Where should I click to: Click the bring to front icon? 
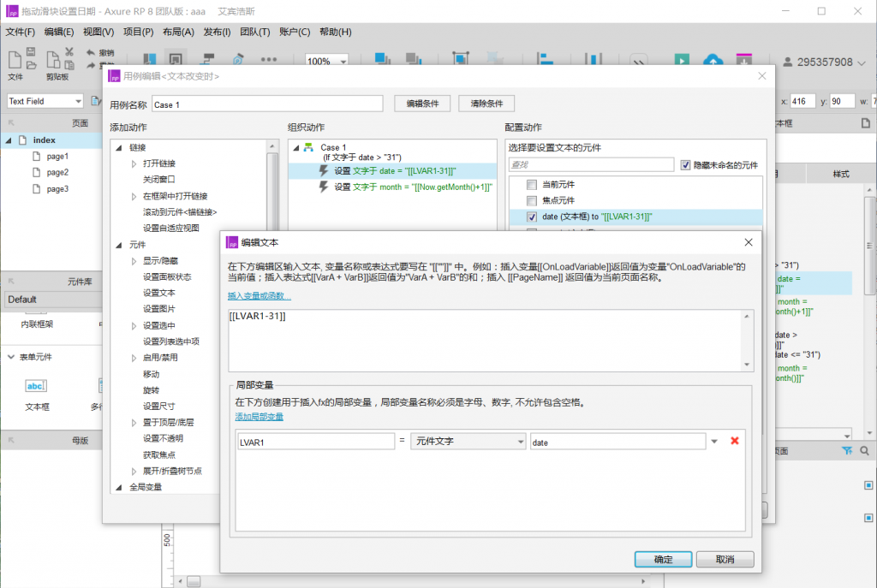click(383, 59)
